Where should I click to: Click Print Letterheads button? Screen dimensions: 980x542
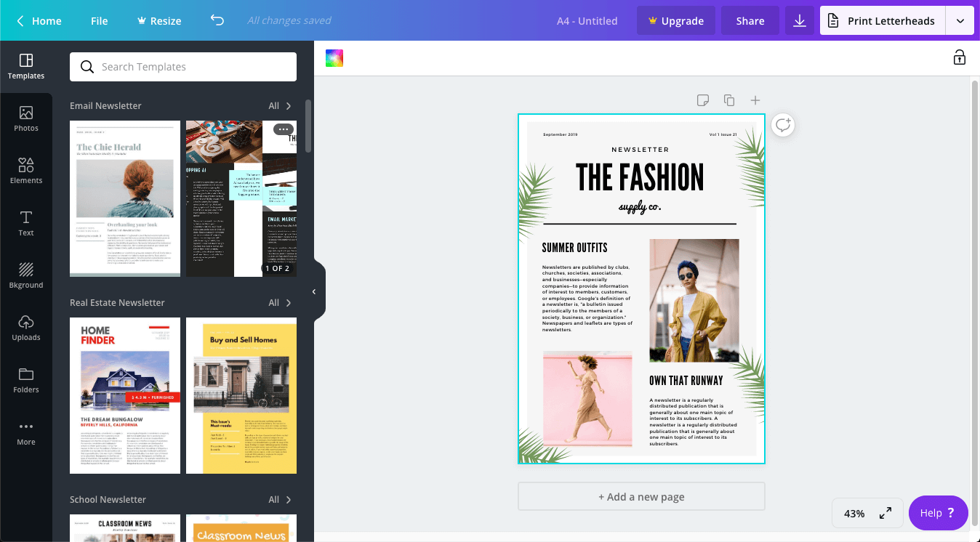(883, 20)
